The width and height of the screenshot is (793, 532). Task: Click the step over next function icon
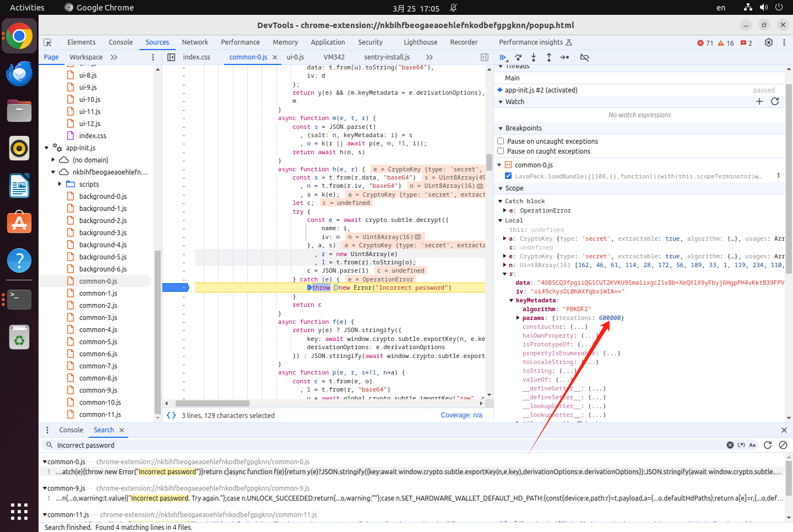click(518, 57)
